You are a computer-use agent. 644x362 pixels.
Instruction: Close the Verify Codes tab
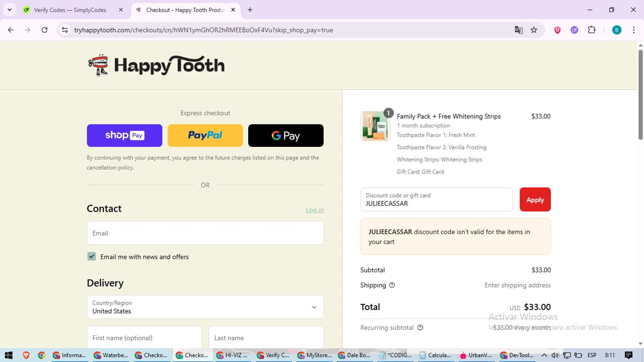point(121,10)
